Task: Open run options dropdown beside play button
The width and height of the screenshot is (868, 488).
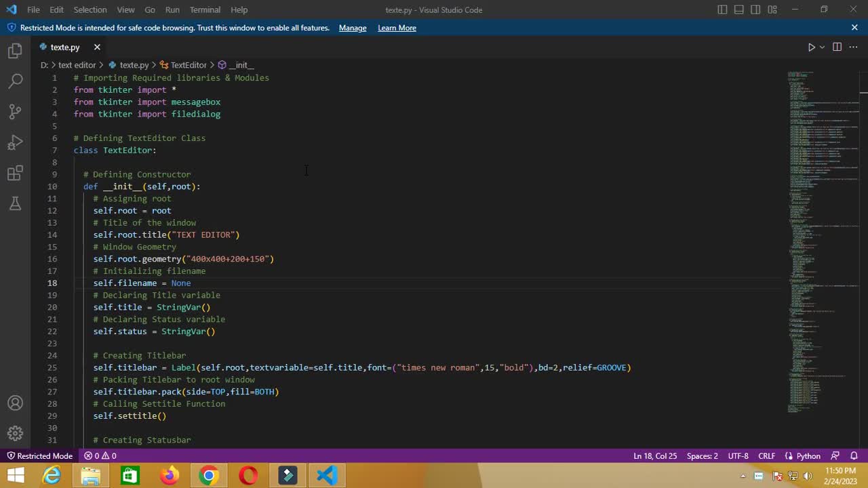Action: tap(823, 47)
